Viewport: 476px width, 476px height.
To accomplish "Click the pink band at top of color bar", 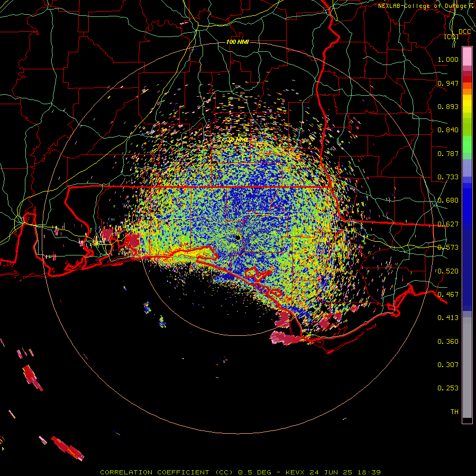I will click(467, 57).
